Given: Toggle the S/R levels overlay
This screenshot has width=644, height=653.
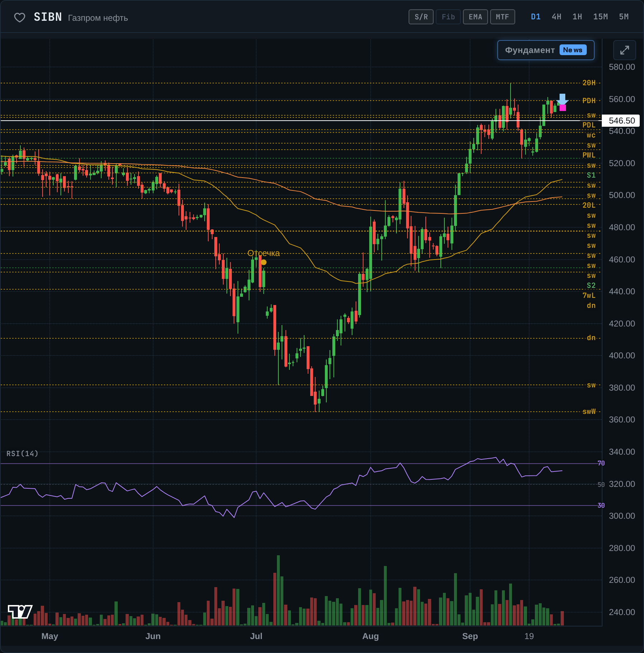Looking at the screenshot, I should 421,17.
